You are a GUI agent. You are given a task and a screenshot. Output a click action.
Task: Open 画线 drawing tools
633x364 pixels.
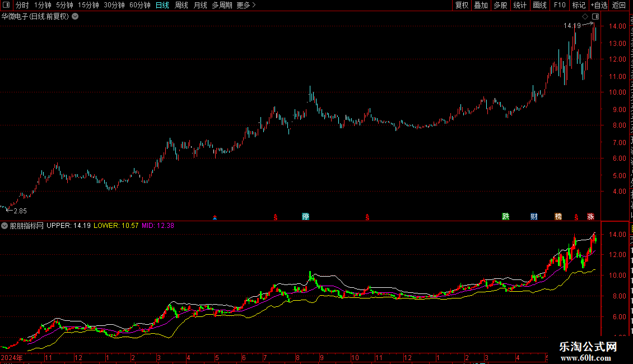(540, 5)
